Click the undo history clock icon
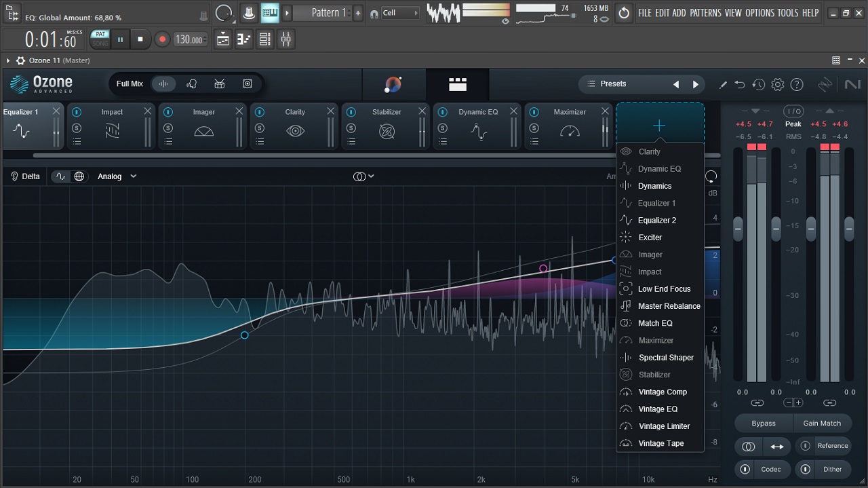868x488 pixels. point(759,85)
